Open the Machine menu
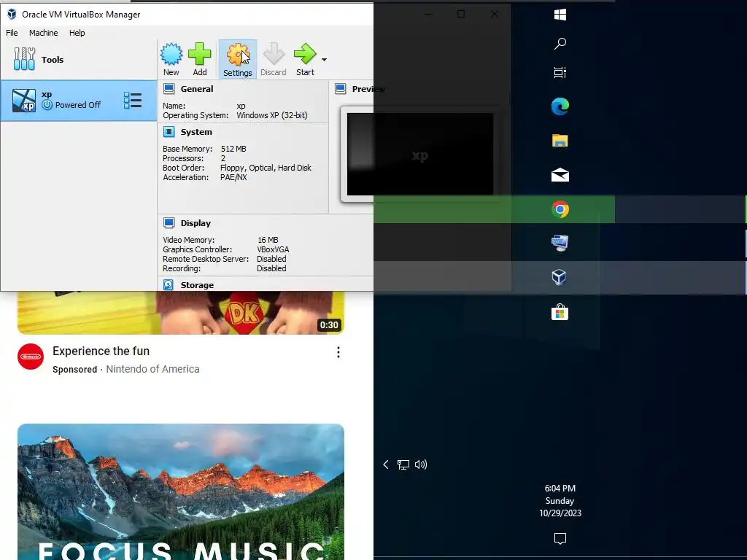Image resolution: width=747 pixels, height=560 pixels. point(43,33)
